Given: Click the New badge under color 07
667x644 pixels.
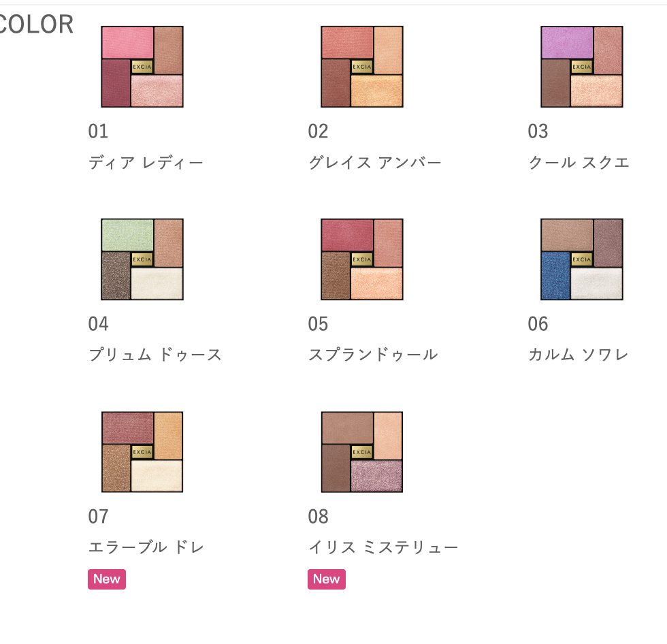Looking at the screenshot, I should pos(107,579).
